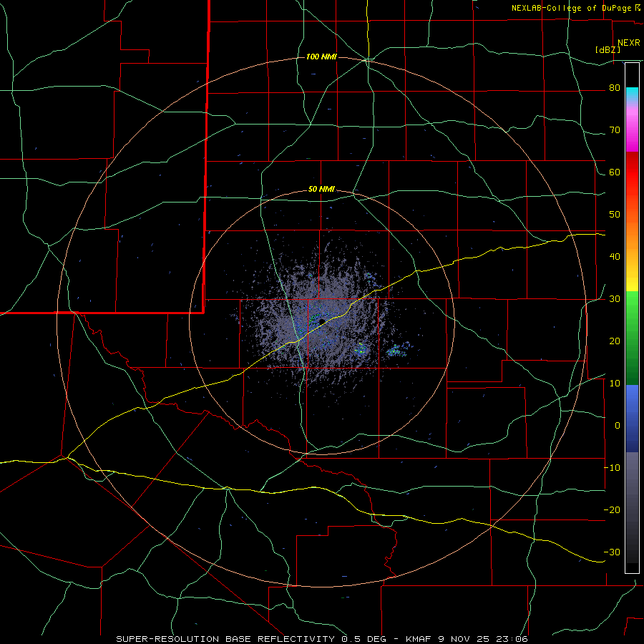This screenshot has width=644, height=644.
Task: Click the 60 value on dBZ scale
Action: (x=615, y=172)
